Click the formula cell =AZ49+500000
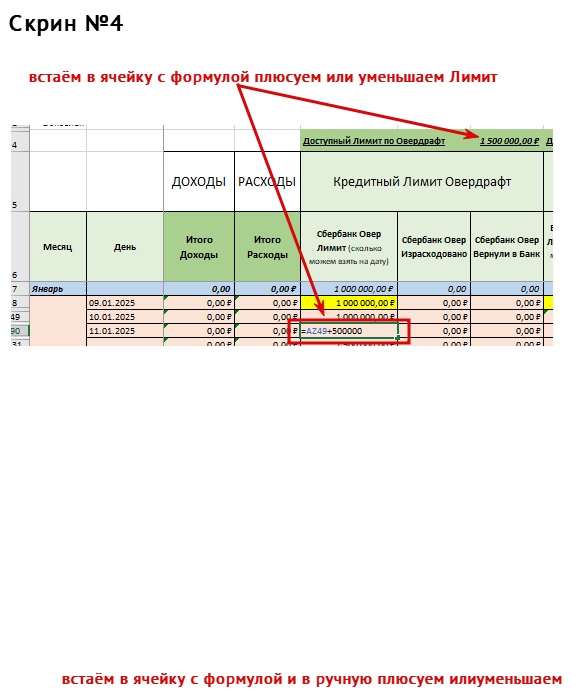This screenshot has width=575, height=696. [x=349, y=331]
